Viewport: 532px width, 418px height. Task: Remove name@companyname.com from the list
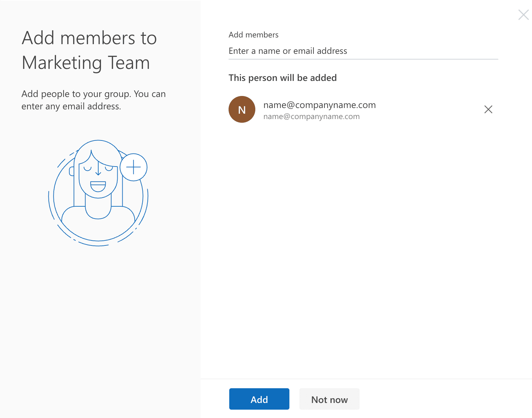tap(488, 109)
